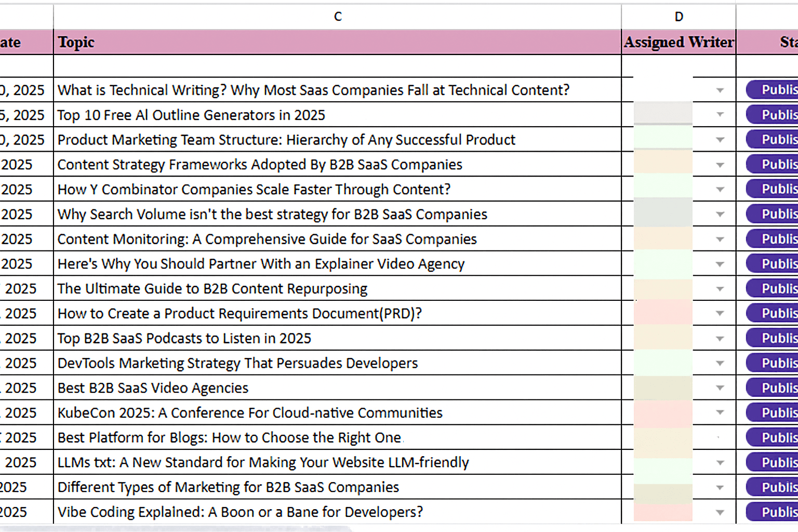Open writer dropdown for LLMs txt row
The width and height of the screenshot is (798, 532).
point(720,463)
